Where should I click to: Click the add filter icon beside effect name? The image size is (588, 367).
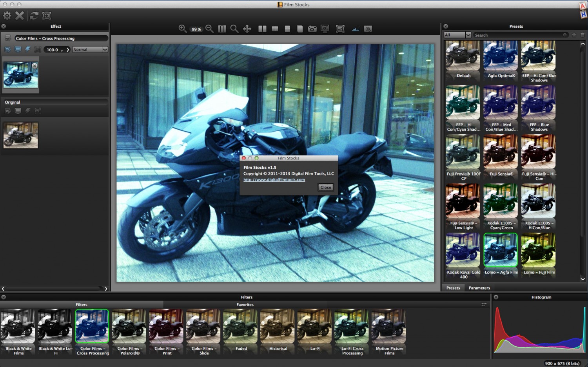point(7,38)
